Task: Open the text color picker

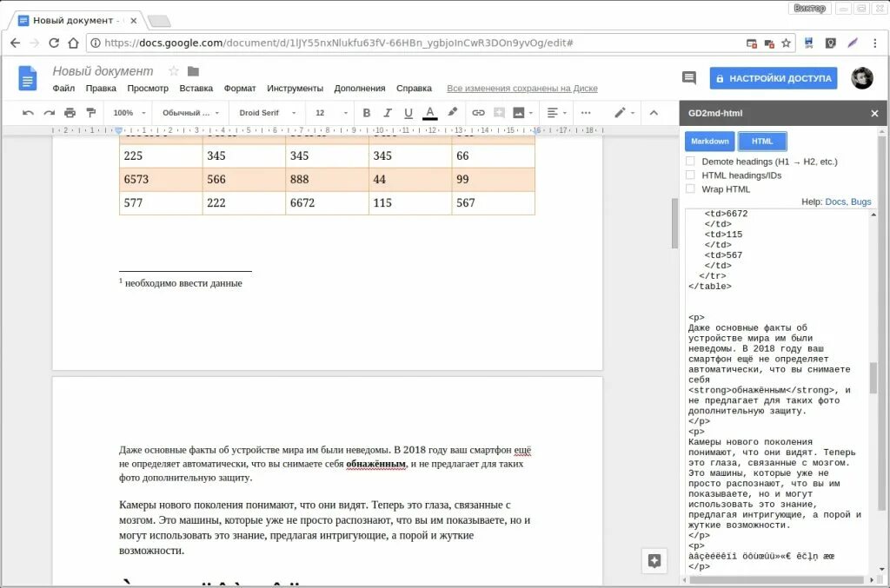Action: (x=430, y=113)
